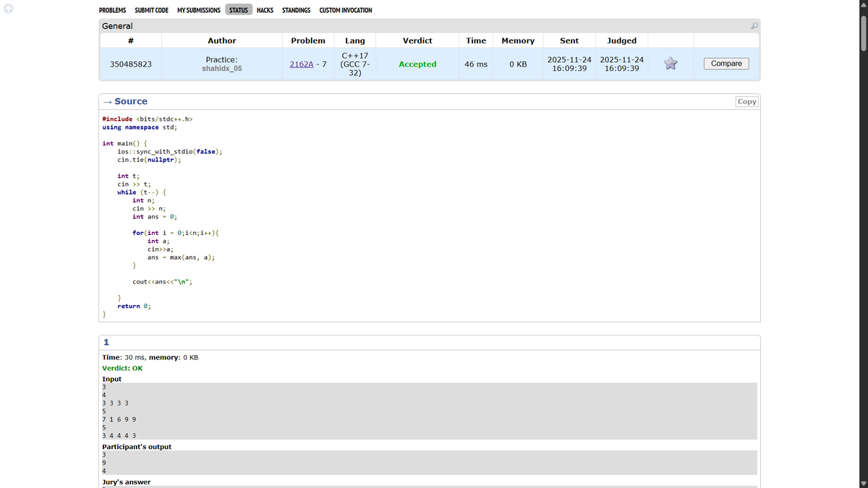Click the Sent timestamp 2025-11-24 16:09:39
The width and height of the screenshot is (868, 488).
pyautogui.click(x=569, y=64)
